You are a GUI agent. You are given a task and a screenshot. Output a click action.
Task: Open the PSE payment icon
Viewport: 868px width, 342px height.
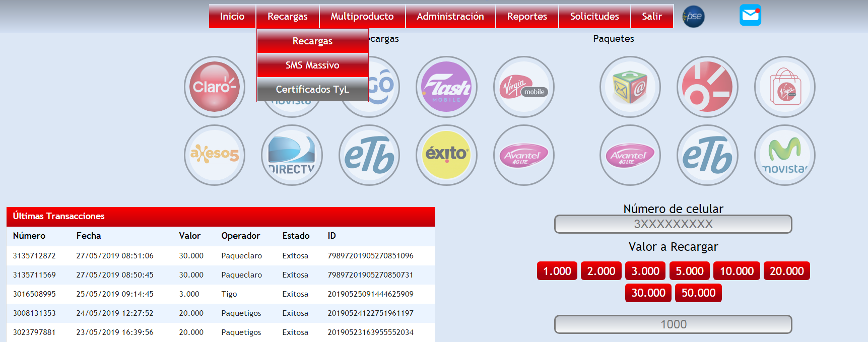[694, 16]
